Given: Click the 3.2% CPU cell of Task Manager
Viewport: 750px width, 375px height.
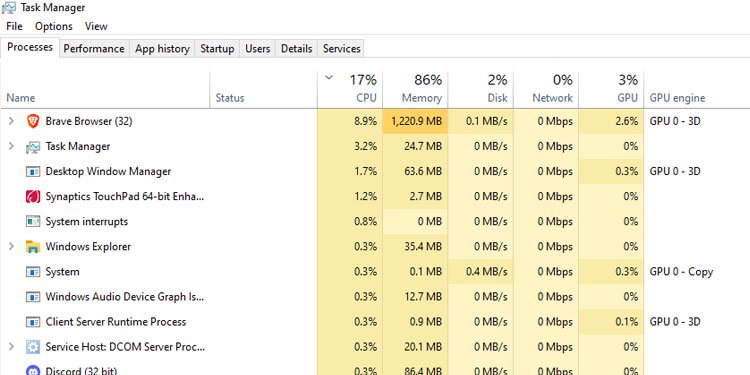Looking at the screenshot, I should click(x=350, y=146).
